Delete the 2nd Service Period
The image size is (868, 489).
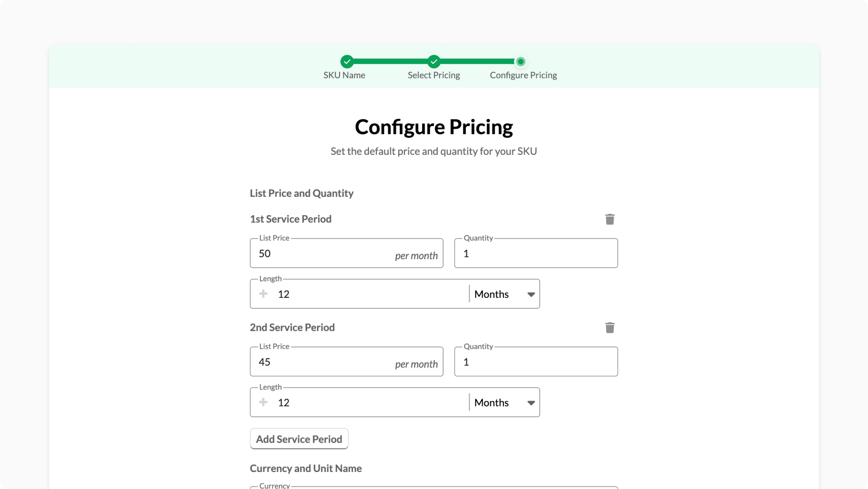(x=609, y=328)
